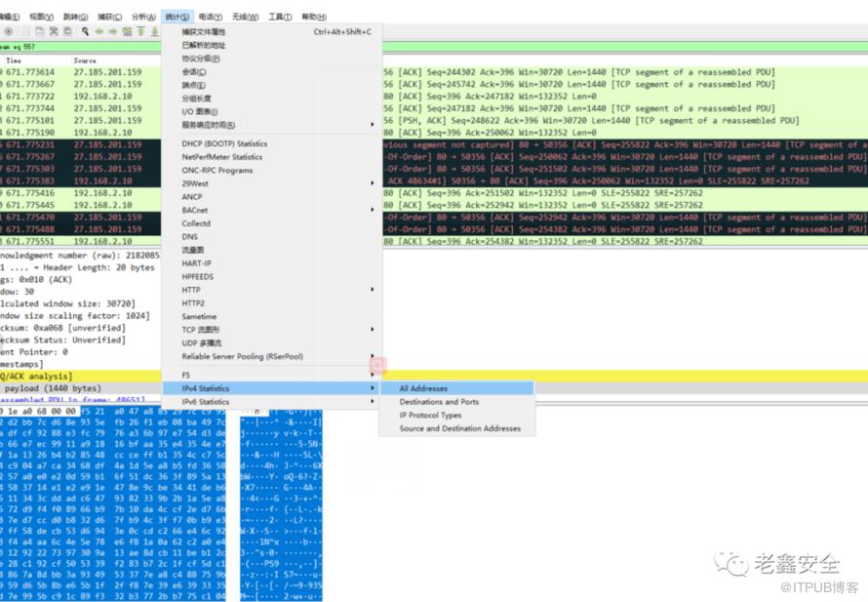Click the green Go Back arrow icon
The width and height of the screenshot is (868, 602).
(99, 31)
